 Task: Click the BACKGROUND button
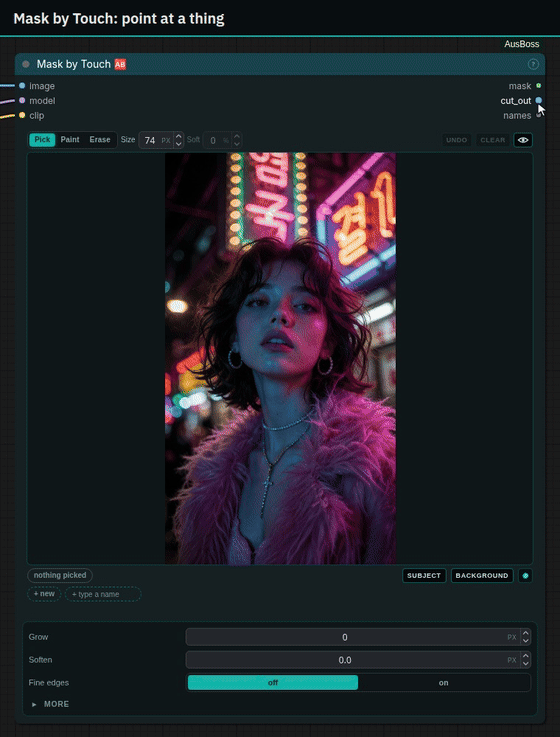pyautogui.click(x=482, y=576)
